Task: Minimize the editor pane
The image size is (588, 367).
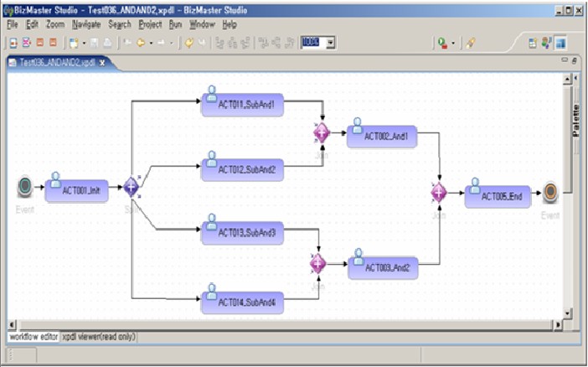Action: click(565, 59)
